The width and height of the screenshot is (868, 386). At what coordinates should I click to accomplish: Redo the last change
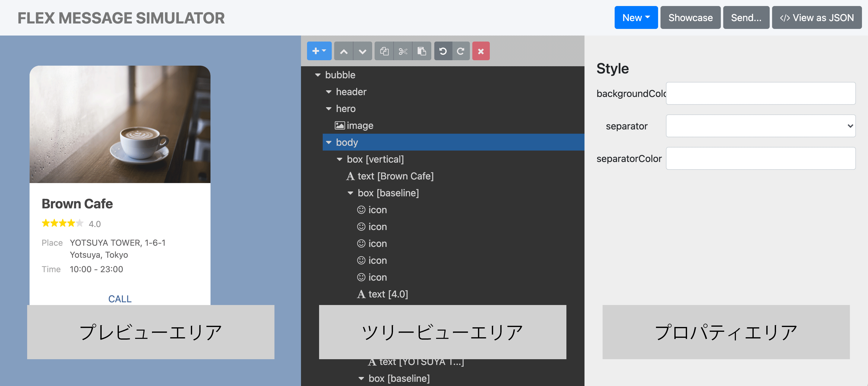click(461, 51)
